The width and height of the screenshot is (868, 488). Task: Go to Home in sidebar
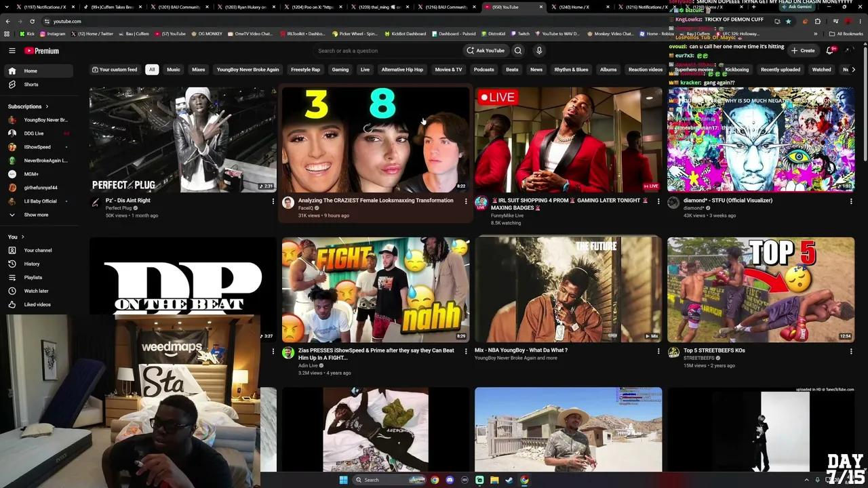click(39, 71)
